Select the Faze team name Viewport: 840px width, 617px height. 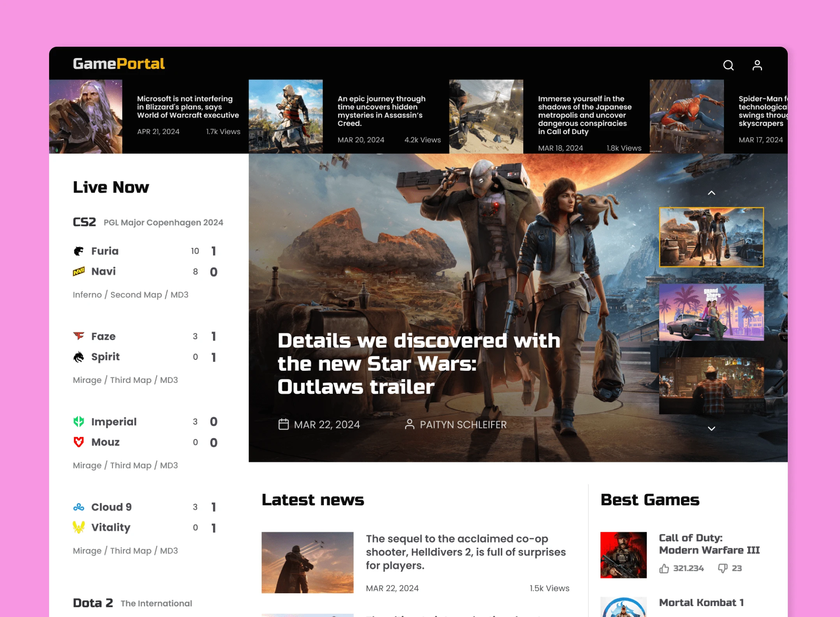(103, 336)
